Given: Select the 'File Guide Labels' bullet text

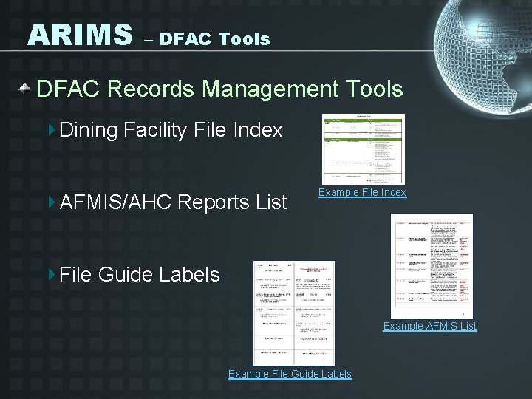Looking at the screenshot, I should (140, 274).
